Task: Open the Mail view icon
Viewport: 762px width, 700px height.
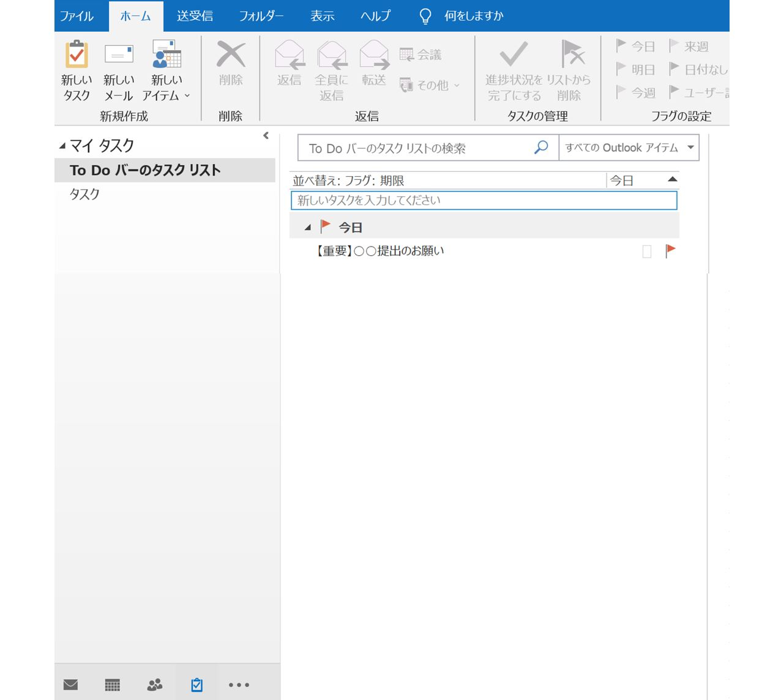Action: point(70,685)
